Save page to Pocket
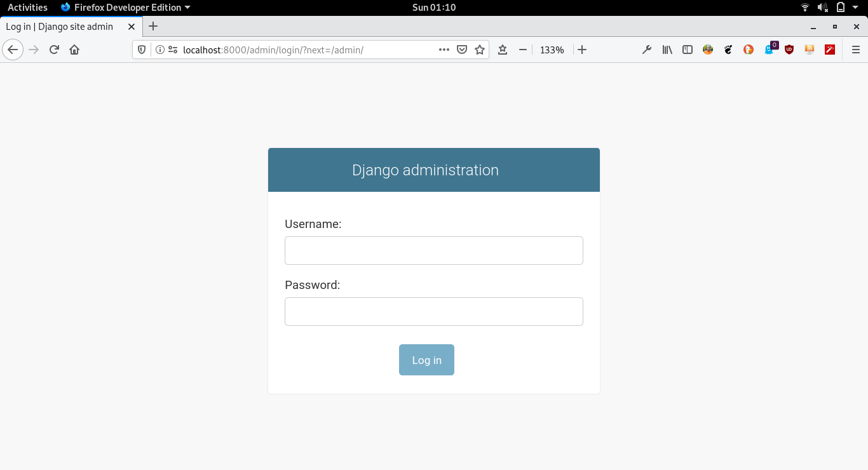Image resolution: width=868 pixels, height=470 pixels. point(463,50)
